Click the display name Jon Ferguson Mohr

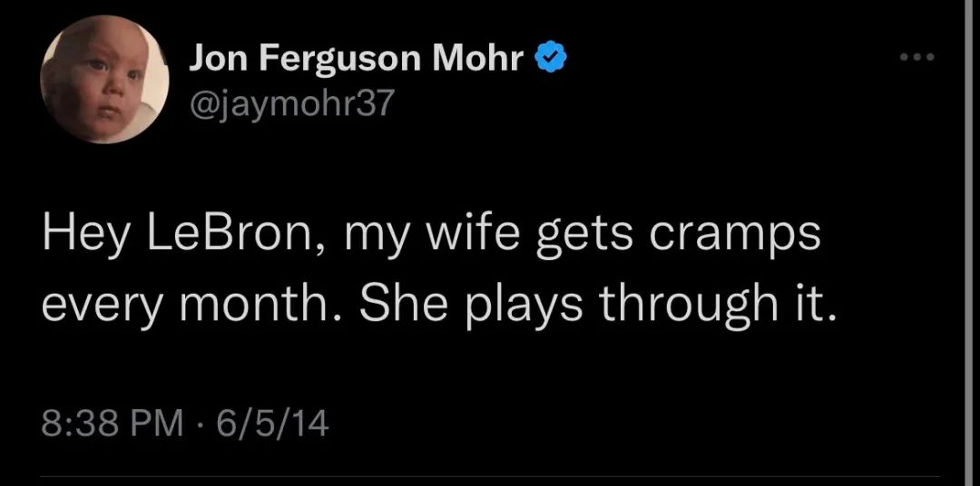coord(357,60)
